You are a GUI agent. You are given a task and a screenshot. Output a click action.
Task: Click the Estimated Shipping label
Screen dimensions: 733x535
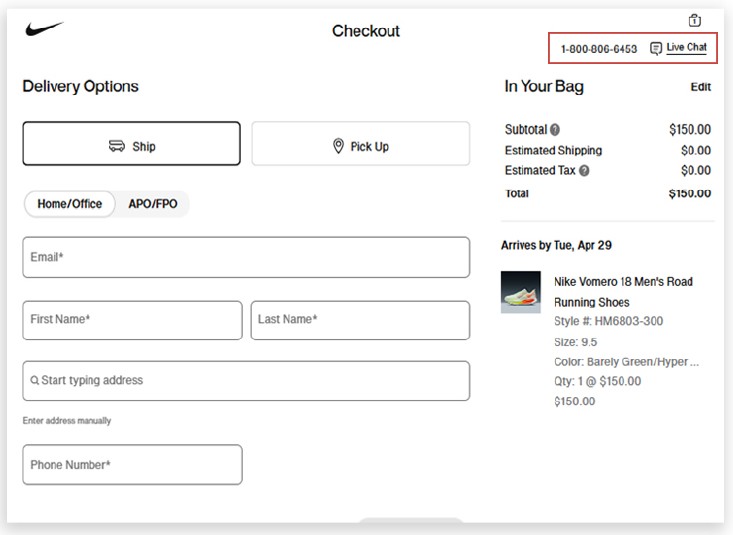tap(553, 151)
